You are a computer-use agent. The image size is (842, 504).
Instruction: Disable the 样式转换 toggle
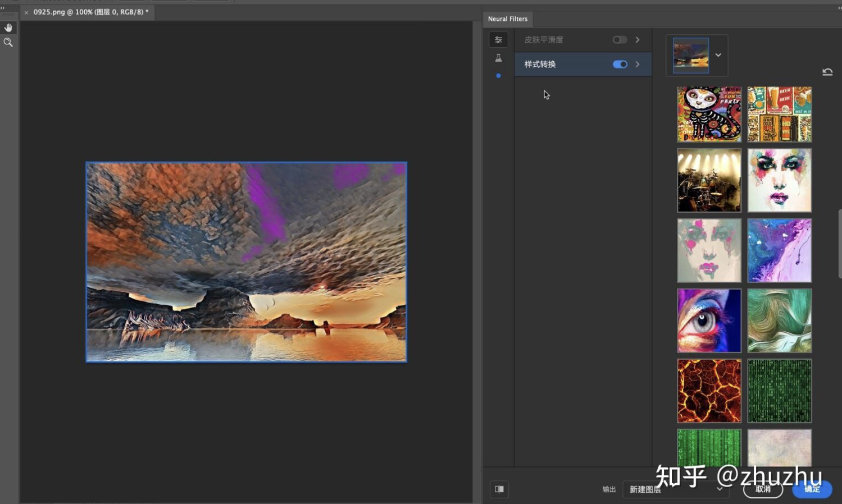click(620, 65)
